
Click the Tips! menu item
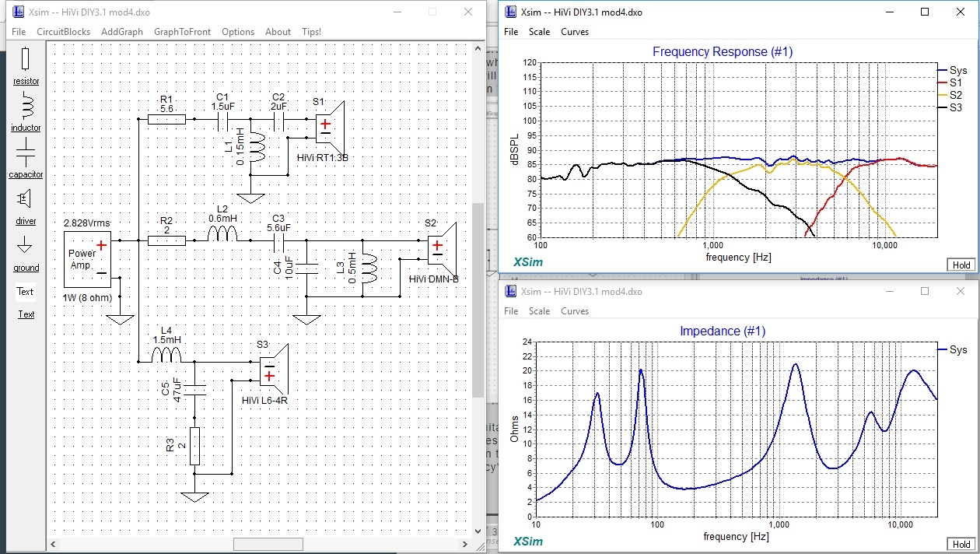311,32
